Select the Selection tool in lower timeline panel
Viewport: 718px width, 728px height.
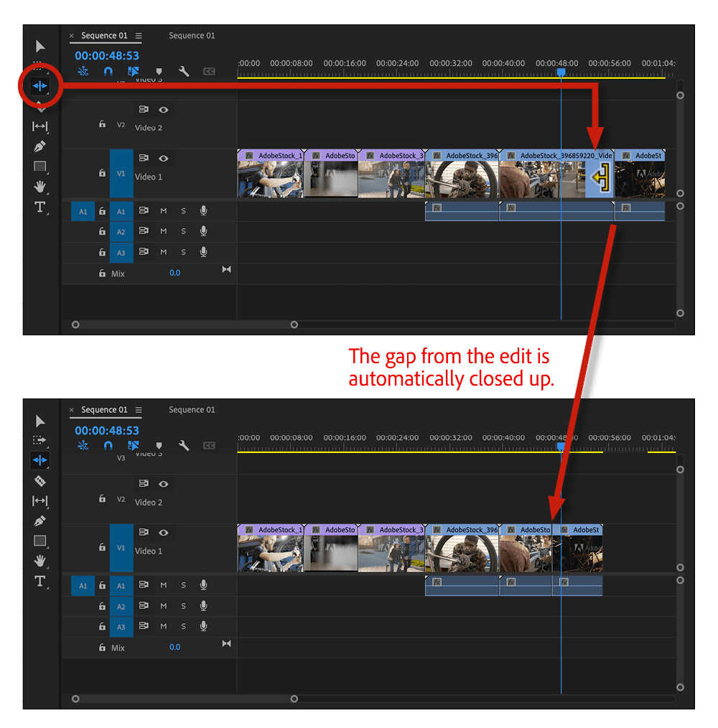pos(40,421)
